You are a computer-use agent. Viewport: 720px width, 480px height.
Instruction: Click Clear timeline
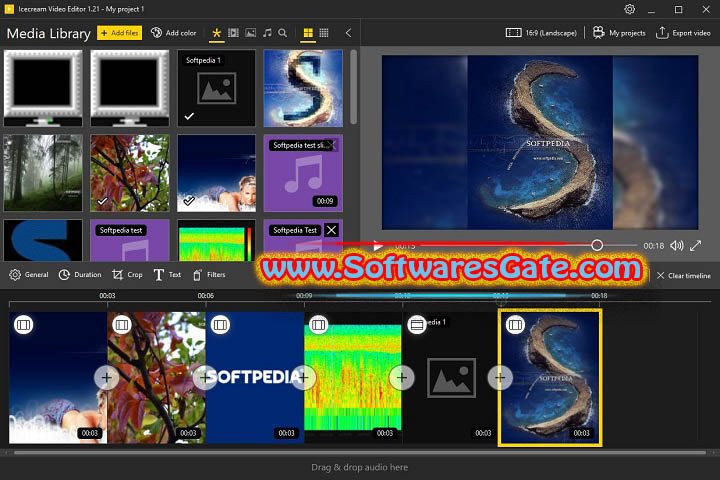click(x=683, y=276)
